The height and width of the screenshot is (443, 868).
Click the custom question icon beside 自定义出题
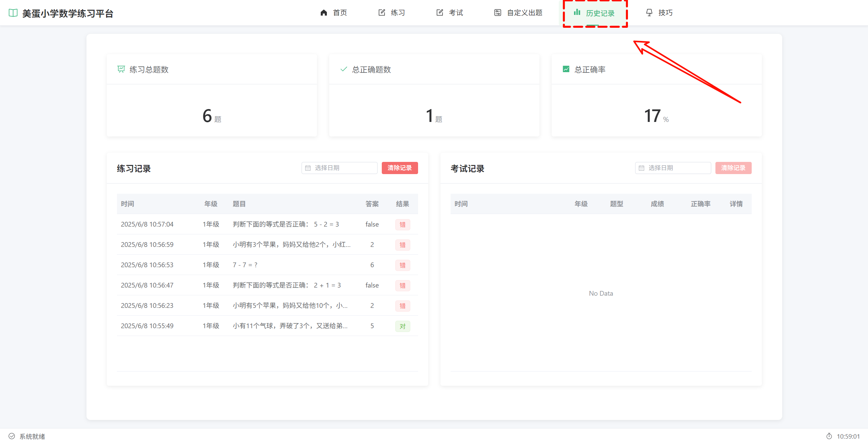(497, 13)
